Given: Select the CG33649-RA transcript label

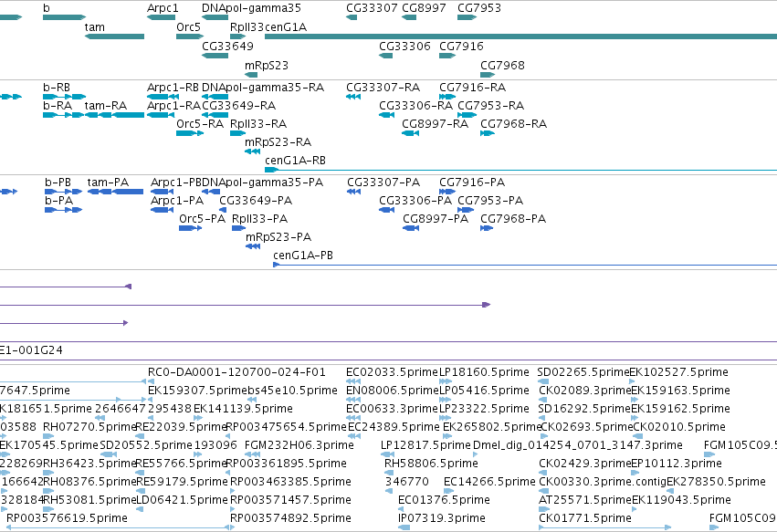Looking at the screenshot, I should pyautogui.click(x=239, y=106).
